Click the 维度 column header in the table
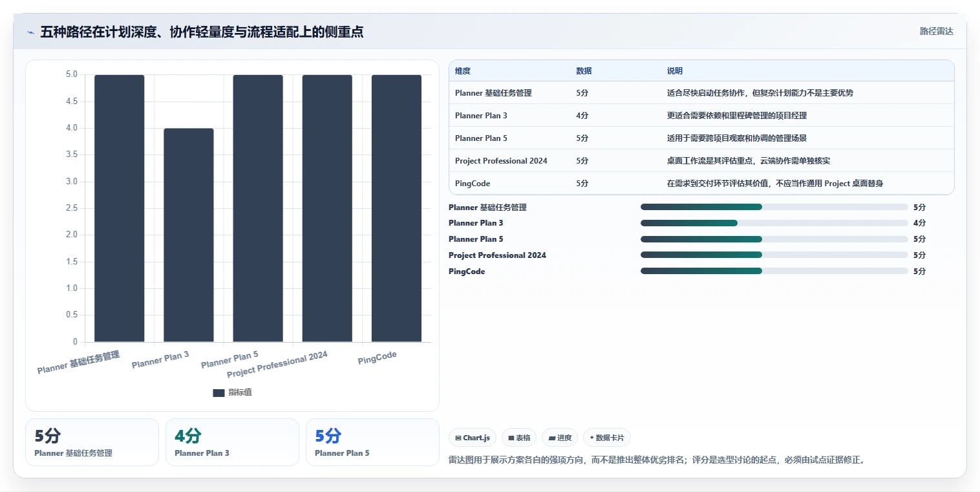This screenshot has width=980, height=492. pos(463,71)
